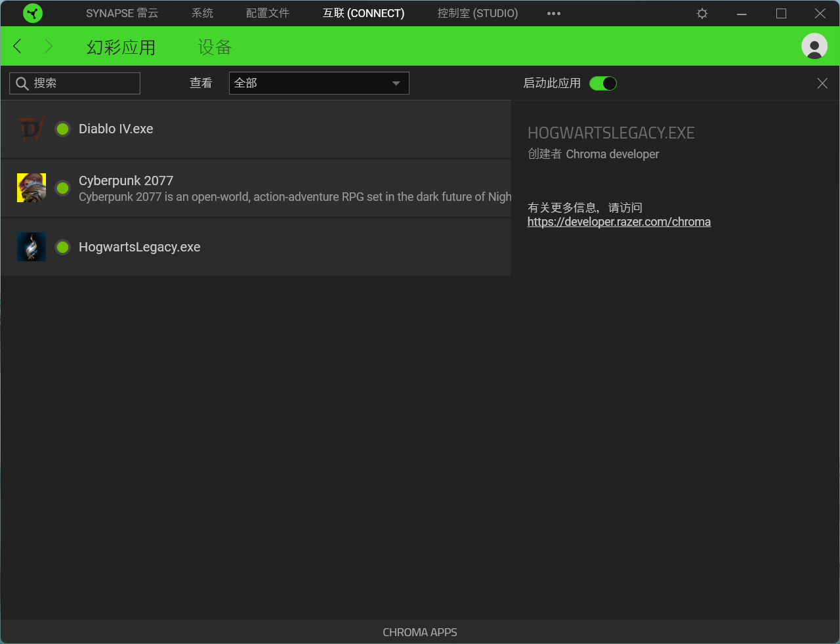840x644 pixels.
Task: Switch to the 系统 tab
Action: 202,13
